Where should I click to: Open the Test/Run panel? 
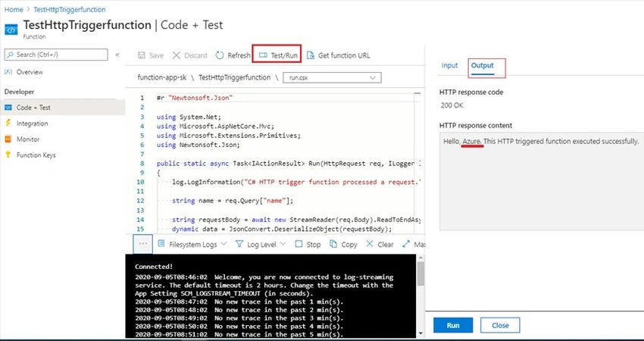tap(277, 55)
